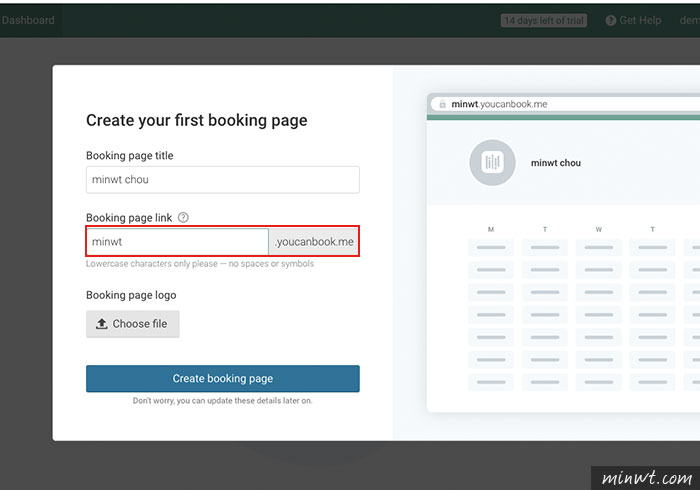Viewport: 700px width, 490px height.
Task: Click the Booking page link label
Action: coord(129,218)
